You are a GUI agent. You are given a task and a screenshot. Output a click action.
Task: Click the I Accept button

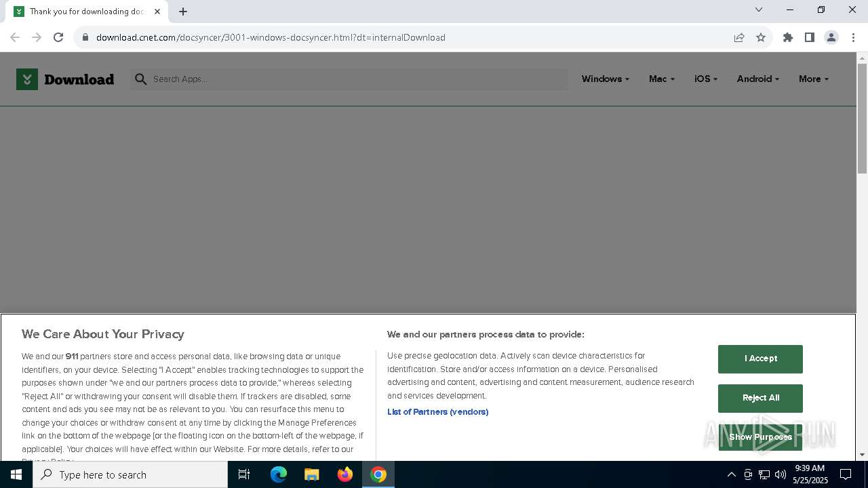pyautogui.click(x=760, y=359)
